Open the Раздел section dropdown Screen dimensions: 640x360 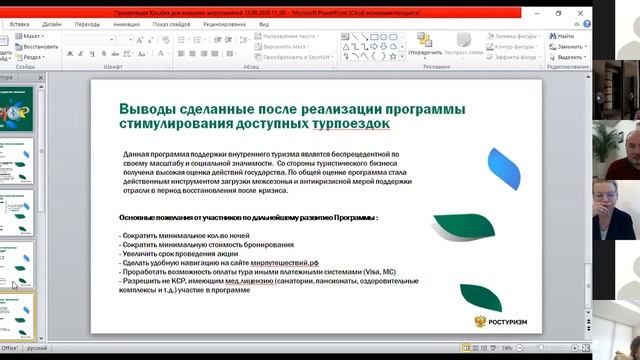tap(30, 57)
